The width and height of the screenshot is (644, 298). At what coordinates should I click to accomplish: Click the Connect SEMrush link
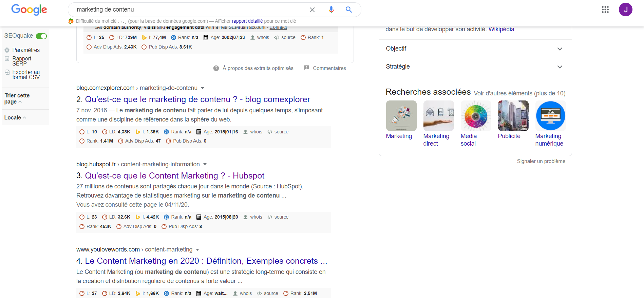coord(278,27)
